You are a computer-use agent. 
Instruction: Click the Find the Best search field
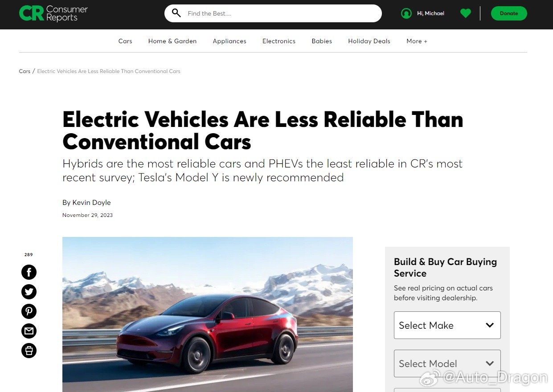click(x=281, y=13)
